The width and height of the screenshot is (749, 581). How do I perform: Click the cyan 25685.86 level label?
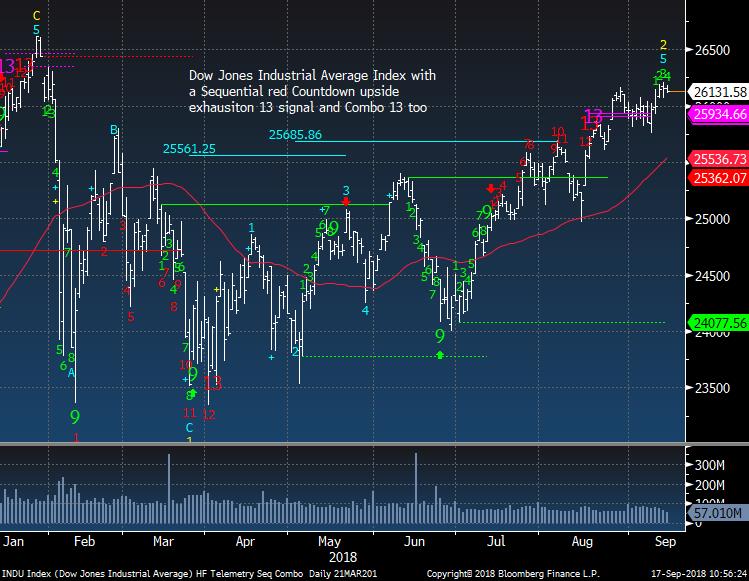click(295, 135)
